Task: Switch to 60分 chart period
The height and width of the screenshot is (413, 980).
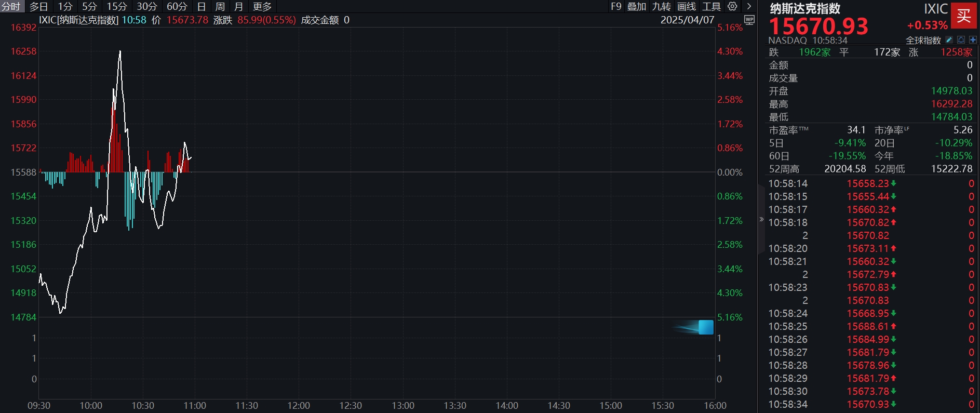Action: coord(177,6)
